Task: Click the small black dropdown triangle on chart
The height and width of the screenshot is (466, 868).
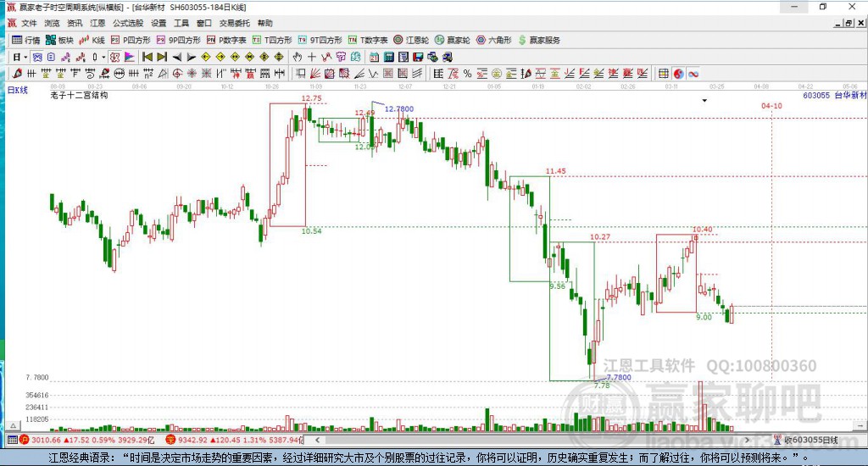Action: (x=704, y=101)
